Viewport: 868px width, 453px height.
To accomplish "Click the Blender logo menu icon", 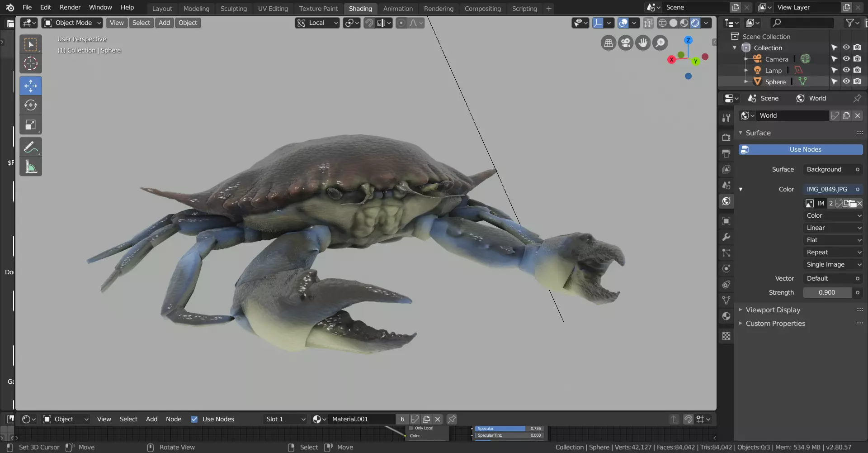I will 10,7.
